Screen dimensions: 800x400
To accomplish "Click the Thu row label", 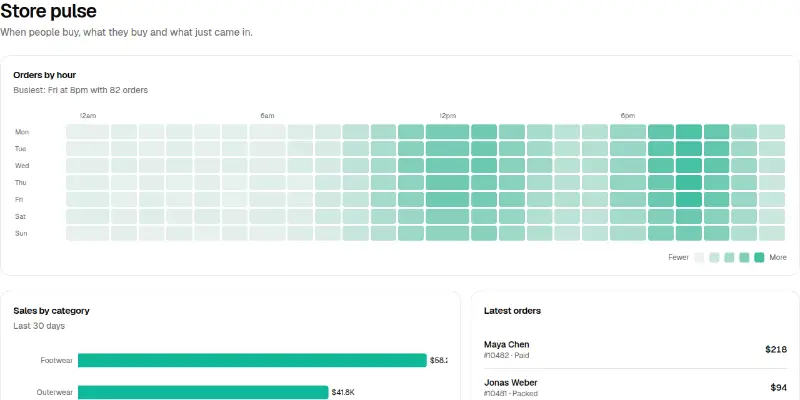I will click(x=21, y=183).
